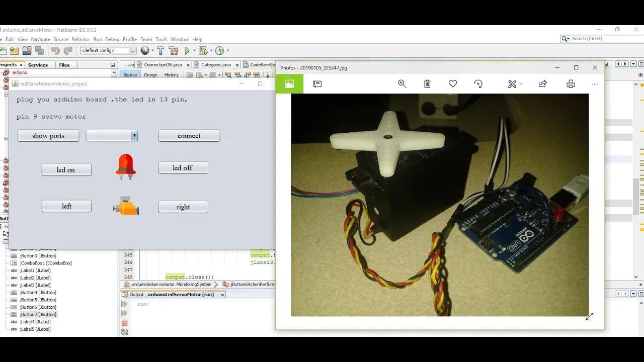Click the led off button
Image resolution: width=644 pixels, height=362 pixels.
tap(183, 168)
